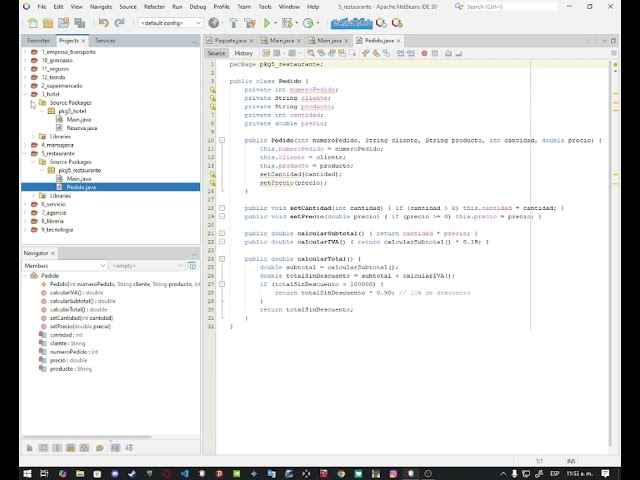Click the red Start Macro Recording button
This screenshot has width=640, height=480.
(x=424, y=53)
